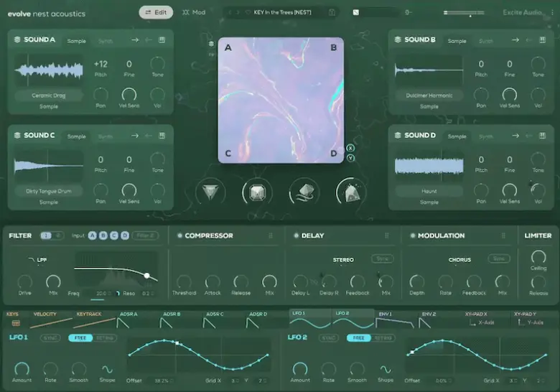
Task: Open the Dulcimer Harmonic sample selector
Action: (429, 95)
